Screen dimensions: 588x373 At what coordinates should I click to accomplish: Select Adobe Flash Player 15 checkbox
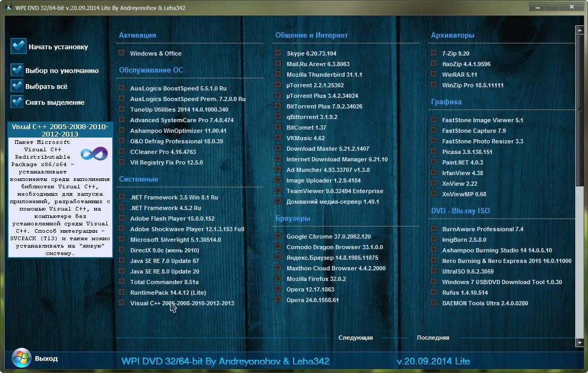click(x=121, y=219)
